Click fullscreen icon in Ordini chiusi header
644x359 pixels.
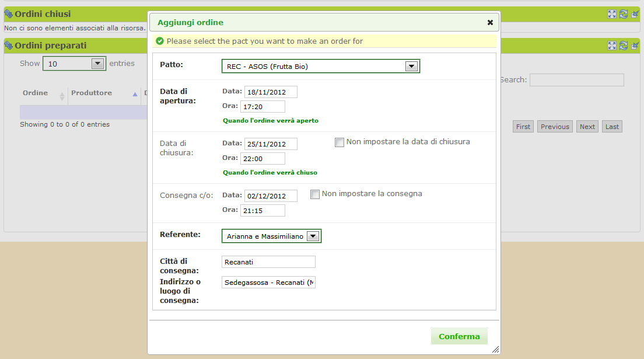[612, 14]
